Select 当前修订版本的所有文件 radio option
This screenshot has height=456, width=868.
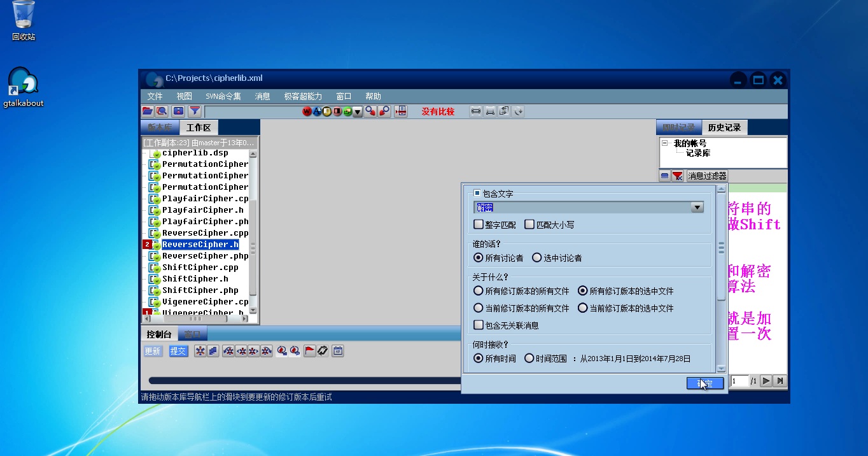[x=479, y=308]
